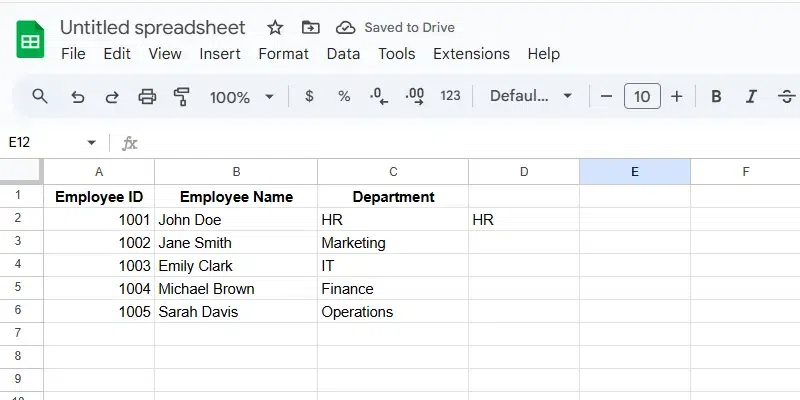
Task: Undo the last action
Action: point(77,97)
